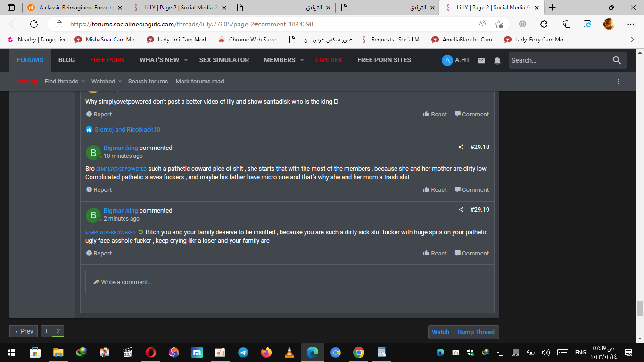The width and height of the screenshot is (644, 362).
Task: Go to page 1 of the thread
Action: (x=46, y=331)
